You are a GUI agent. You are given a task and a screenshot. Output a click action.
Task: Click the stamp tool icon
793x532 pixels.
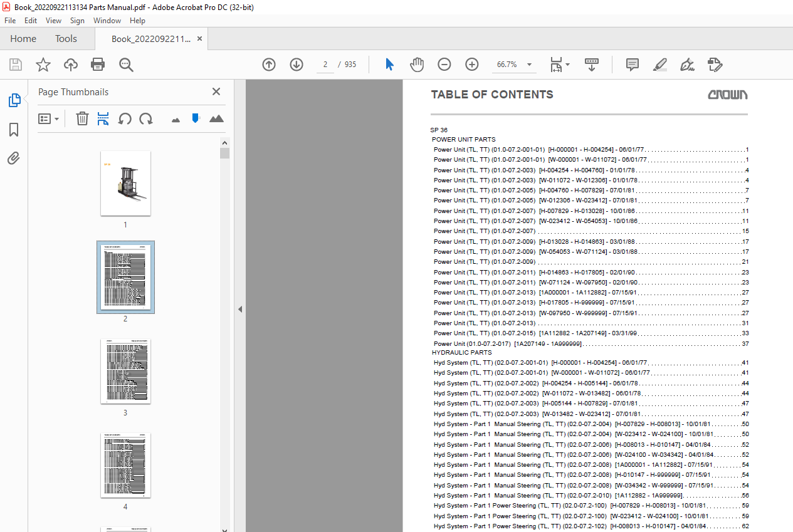point(715,65)
